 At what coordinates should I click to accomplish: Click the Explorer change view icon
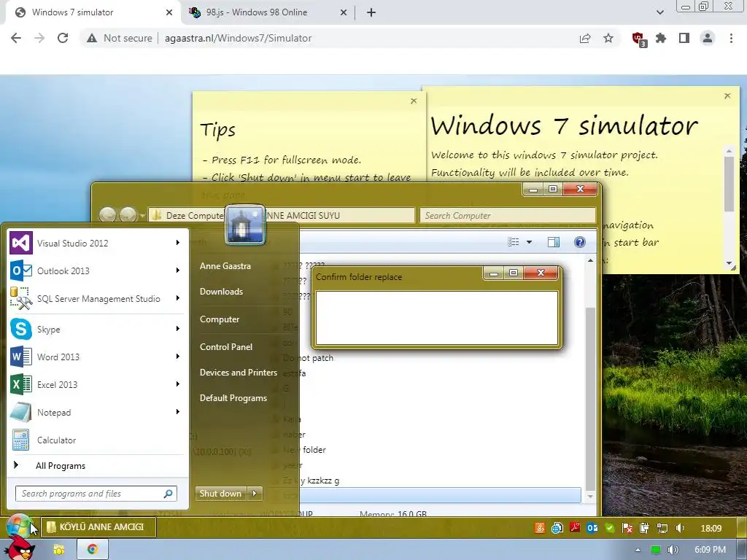pyautogui.click(x=513, y=242)
